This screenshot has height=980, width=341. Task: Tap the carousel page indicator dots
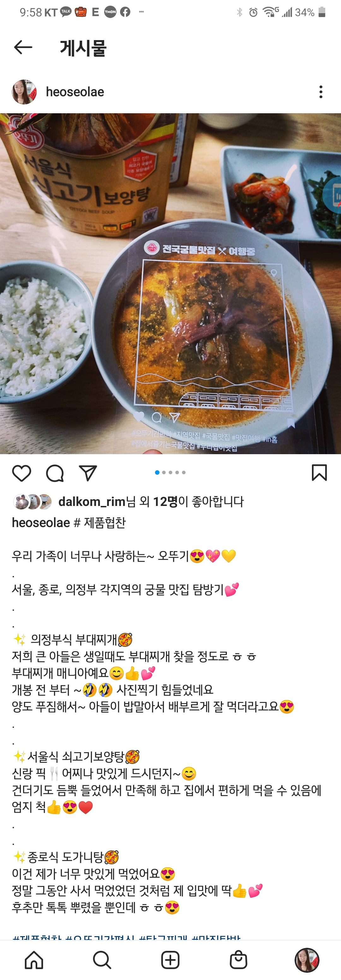(170, 472)
